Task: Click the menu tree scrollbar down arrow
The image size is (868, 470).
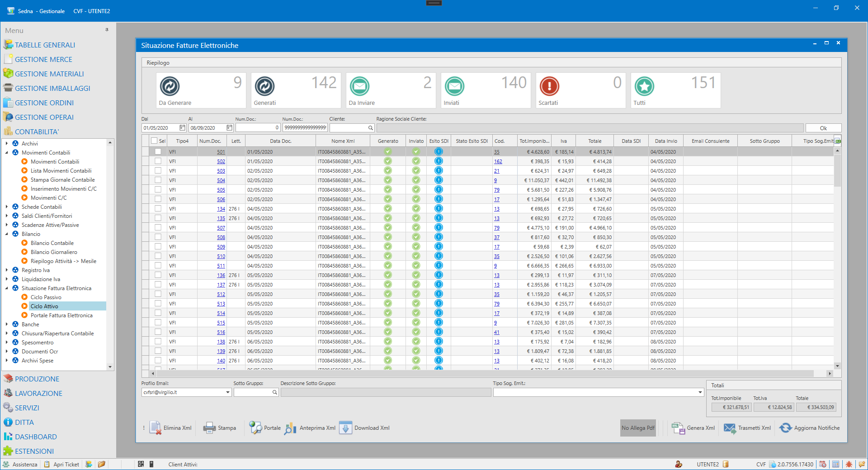Action: pos(110,367)
